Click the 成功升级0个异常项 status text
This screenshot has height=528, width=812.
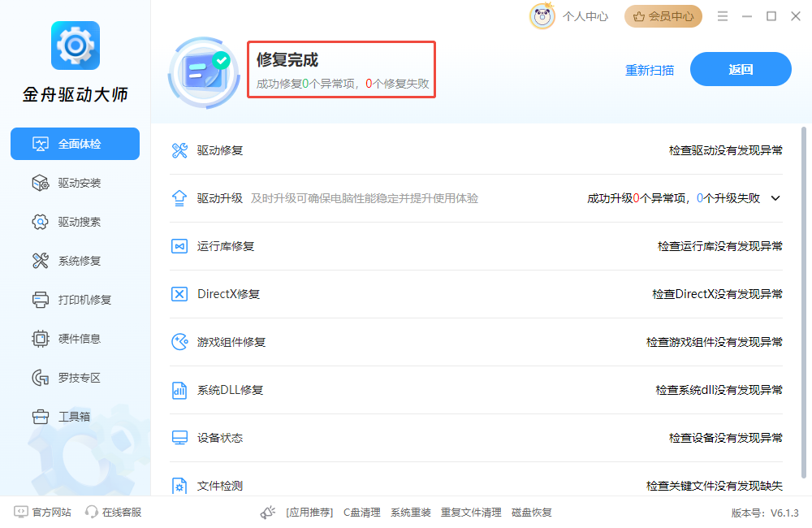pos(637,198)
